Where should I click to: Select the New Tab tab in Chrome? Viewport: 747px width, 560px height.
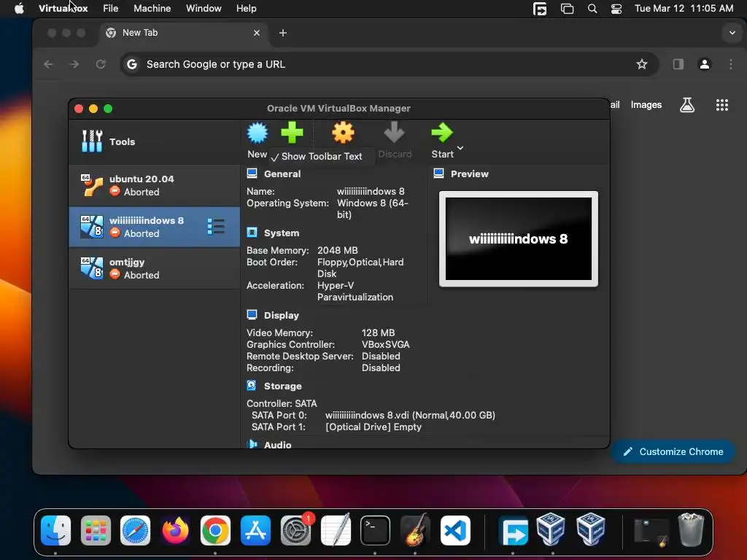pyautogui.click(x=183, y=32)
